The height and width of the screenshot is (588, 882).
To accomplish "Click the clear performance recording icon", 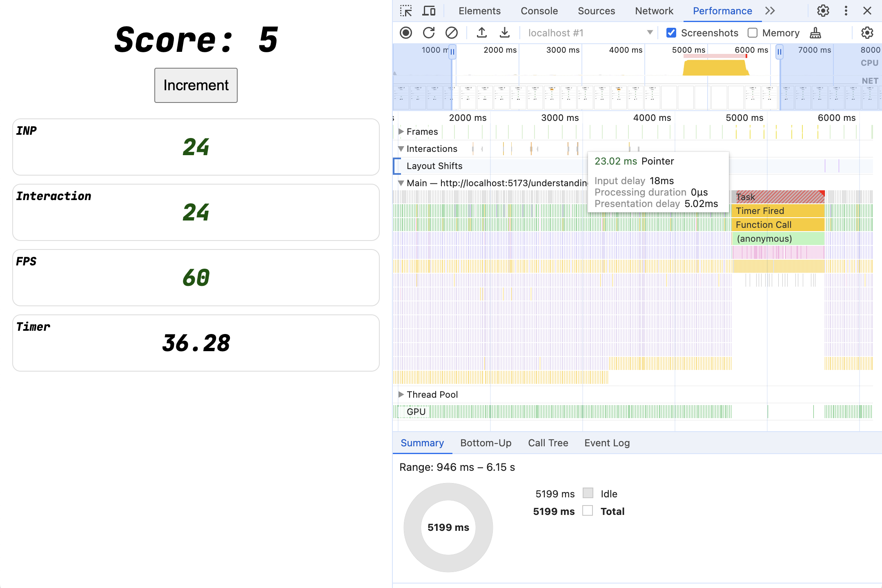I will pos(451,33).
